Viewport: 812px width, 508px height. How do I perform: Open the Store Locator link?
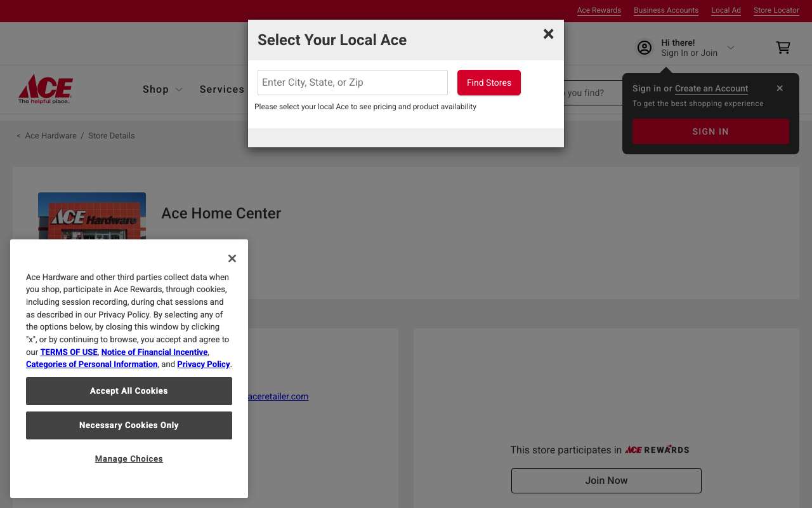pos(776,10)
